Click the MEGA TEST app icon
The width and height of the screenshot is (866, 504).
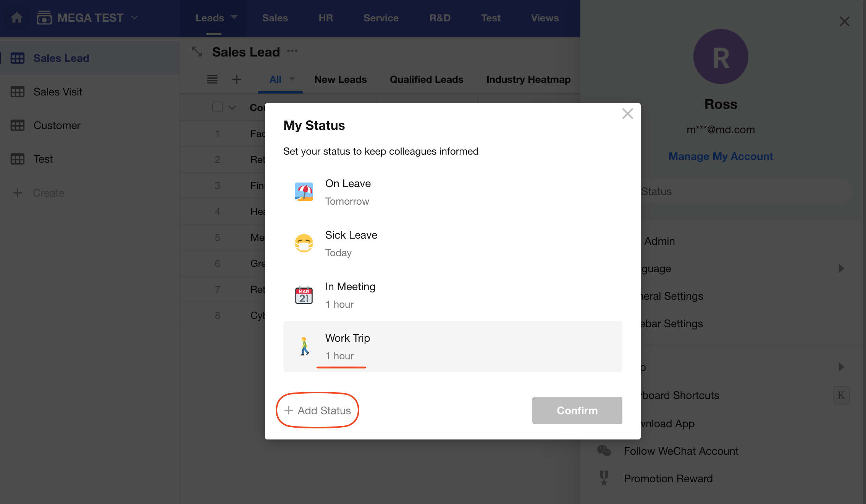44,18
